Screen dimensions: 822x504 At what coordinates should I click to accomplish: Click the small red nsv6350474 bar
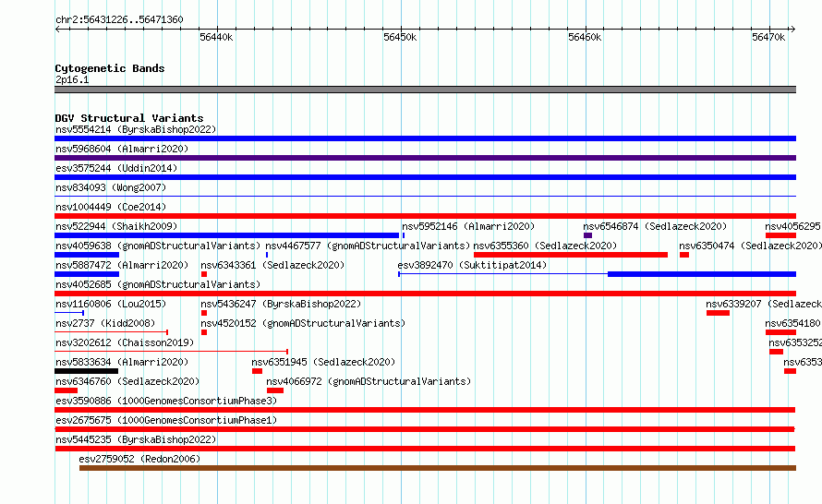coord(684,255)
